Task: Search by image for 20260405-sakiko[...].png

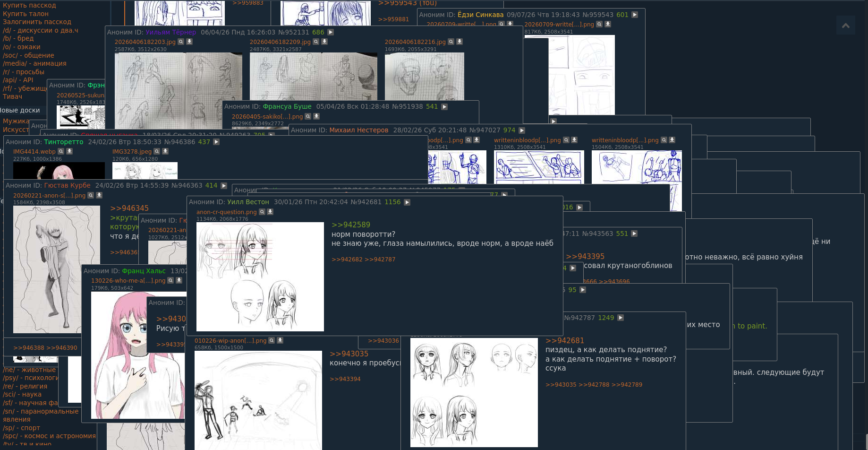Action: (x=308, y=116)
